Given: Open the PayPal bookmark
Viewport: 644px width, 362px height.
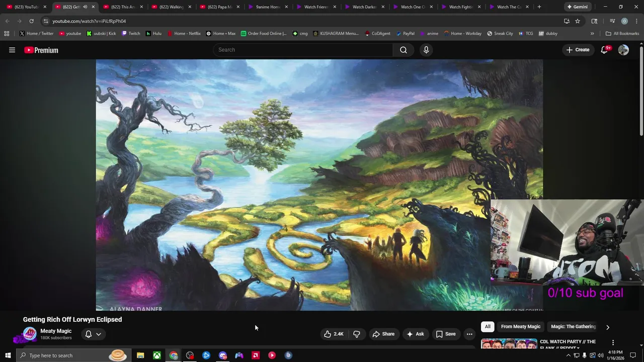Looking at the screenshot, I should (406, 33).
